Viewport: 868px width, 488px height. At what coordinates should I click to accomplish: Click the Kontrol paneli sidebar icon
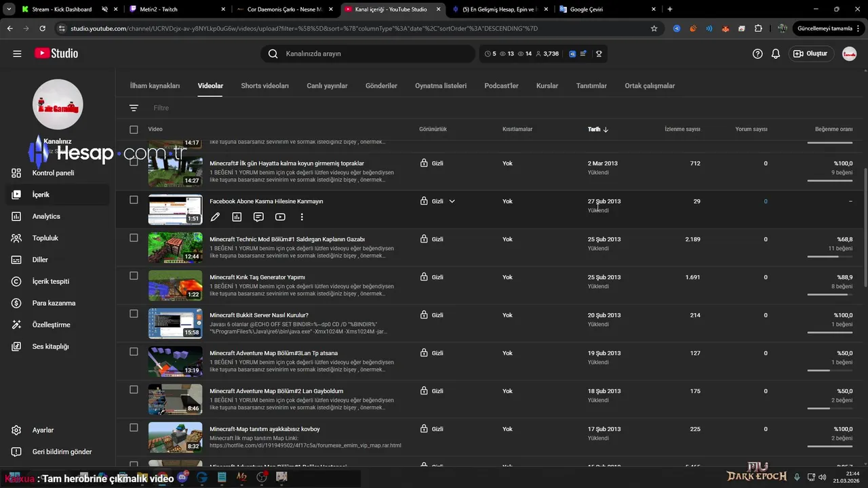[x=16, y=173]
